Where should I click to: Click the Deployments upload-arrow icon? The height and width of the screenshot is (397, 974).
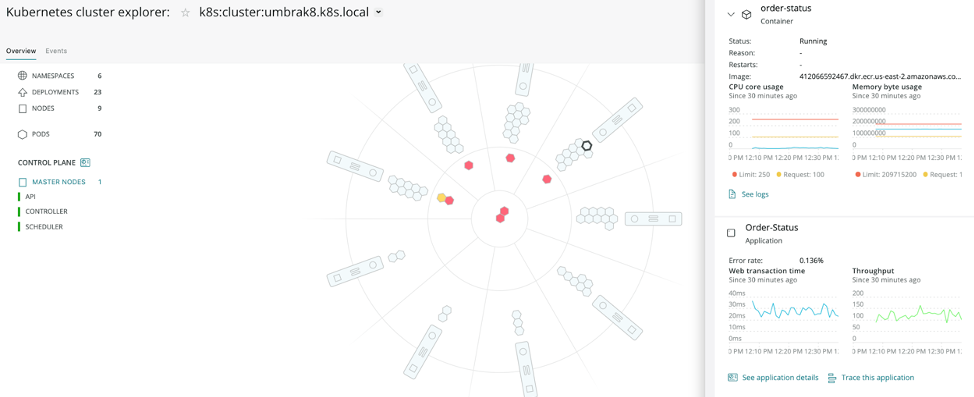pyautogui.click(x=22, y=92)
